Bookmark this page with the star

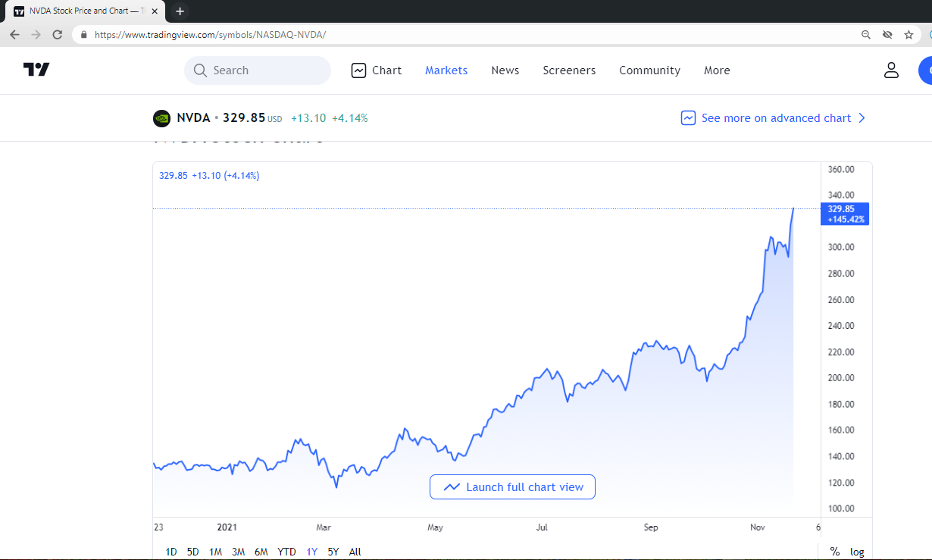click(909, 35)
